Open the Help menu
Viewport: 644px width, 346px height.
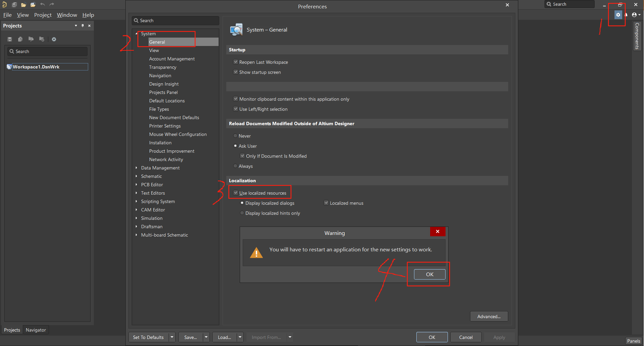(88, 15)
